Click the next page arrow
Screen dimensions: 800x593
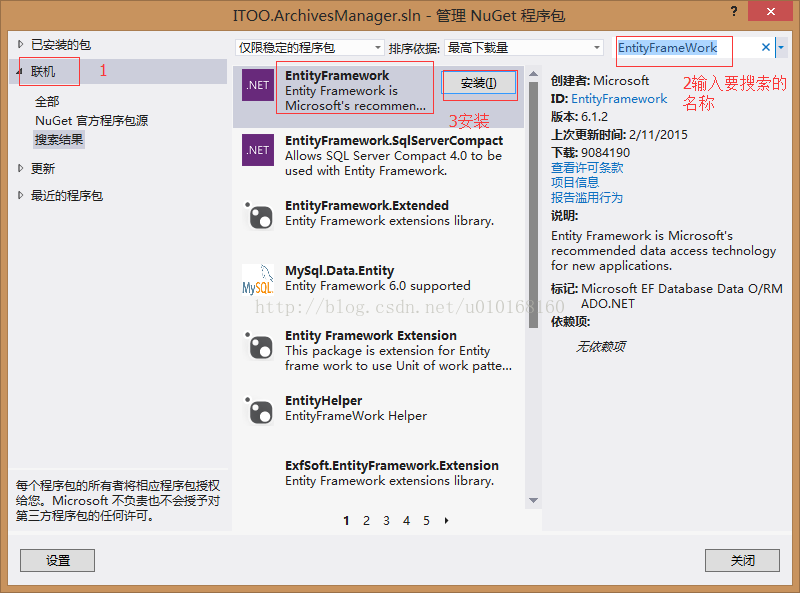[x=446, y=521]
